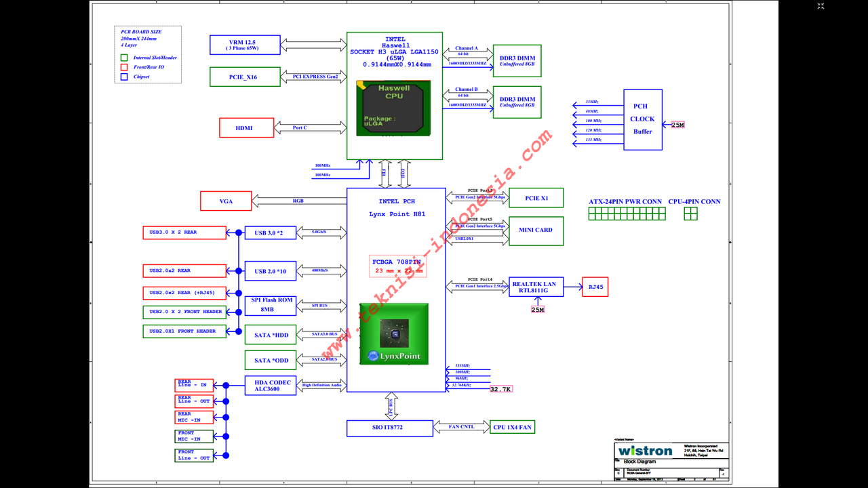Click the SPI Flash ROM 8MB block
Screen dimensions: 868x488
pos(271,306)
